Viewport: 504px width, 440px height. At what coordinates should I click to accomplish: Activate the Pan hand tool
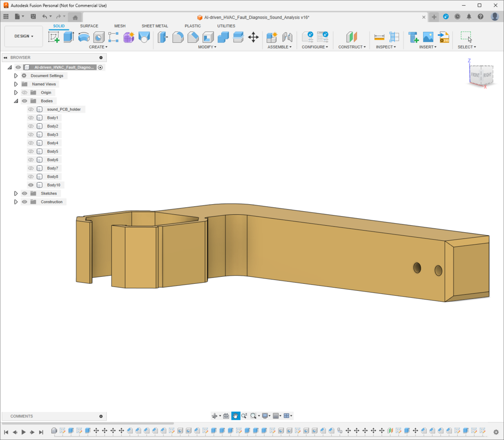point(236,416)
